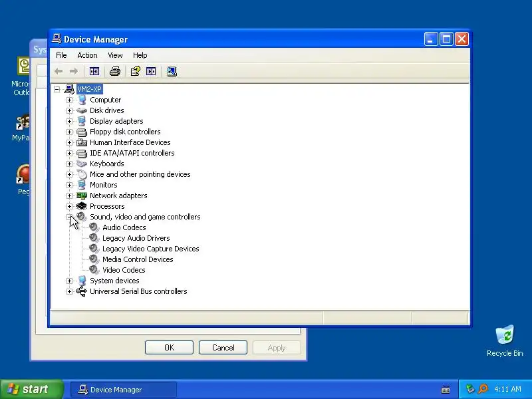Open the Action menu

pyautogui.click(x=87, y=55)
